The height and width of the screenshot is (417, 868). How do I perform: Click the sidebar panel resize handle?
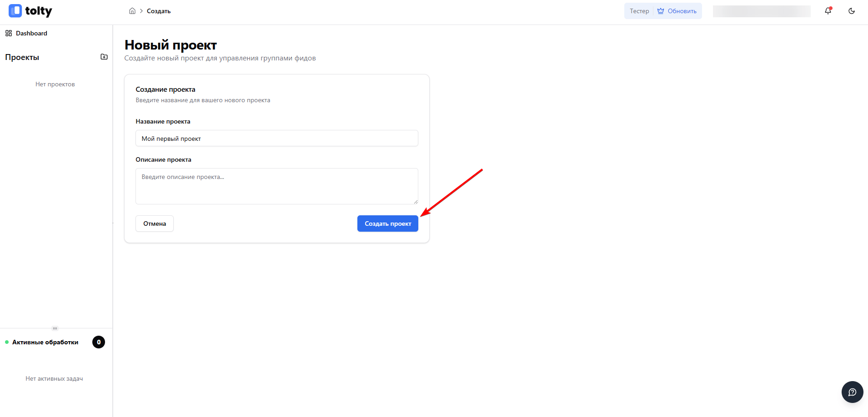point(55,328)
